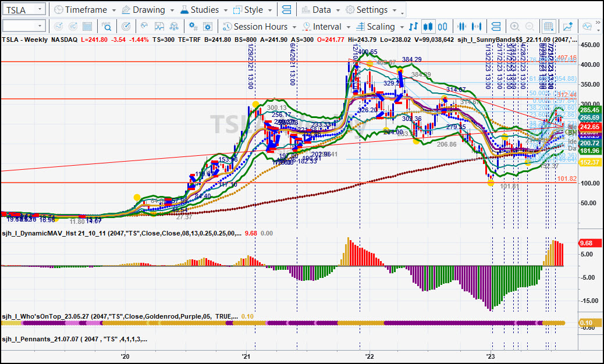Open the Studies menu
The height and width of the screenshot is (364, 604).
coord(205,10)
